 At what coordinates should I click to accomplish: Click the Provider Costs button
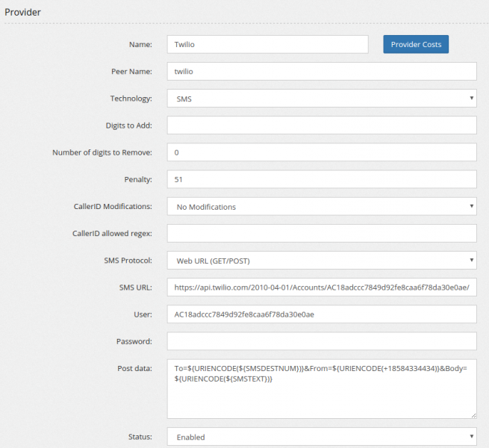click(x=416, y=44)
